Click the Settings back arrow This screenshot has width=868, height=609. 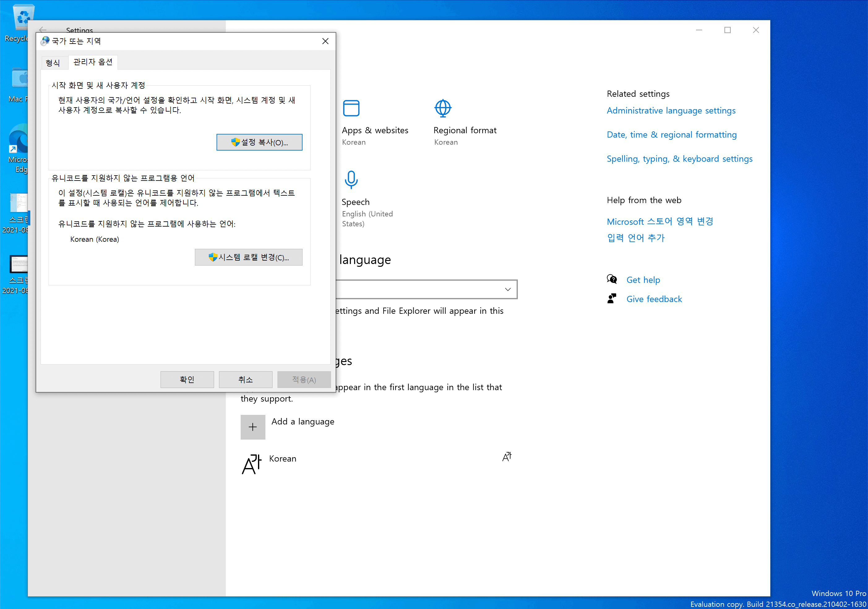pyautogui.click(x=43, y=29)
